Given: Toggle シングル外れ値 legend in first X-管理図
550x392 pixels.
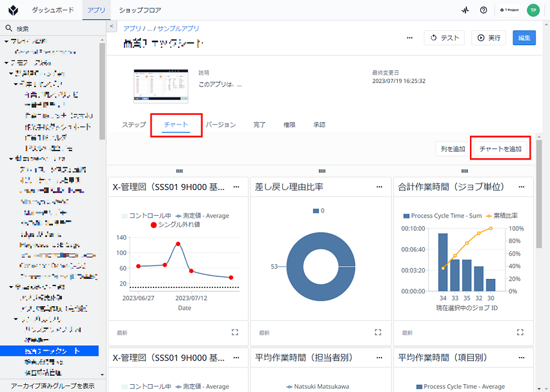Looking at the screenshot, I should (x=175, y=225).
